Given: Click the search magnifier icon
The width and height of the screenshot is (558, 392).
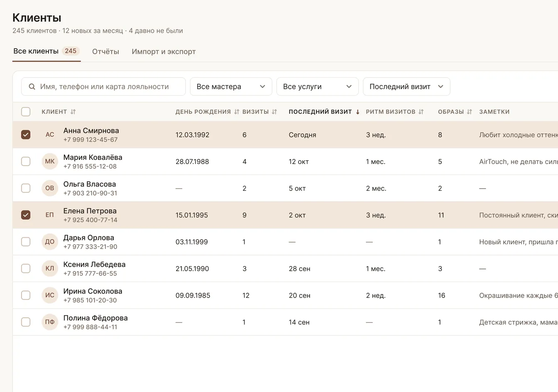Looking at the screenshot, I should (x=32, y=87).
